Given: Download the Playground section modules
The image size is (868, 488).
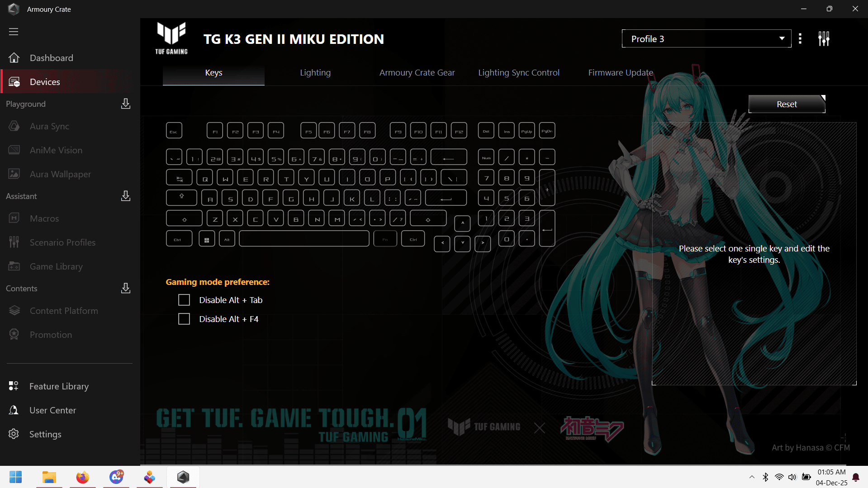Looking at the screenshot, I should click(126, 104).
